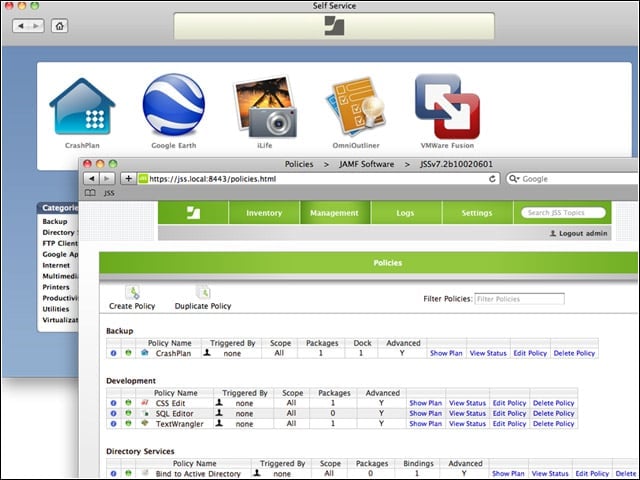The width and height of the screenshot is (640, 480).
Task: Open CrashPlan icon in Self Service
Action: 82,107
